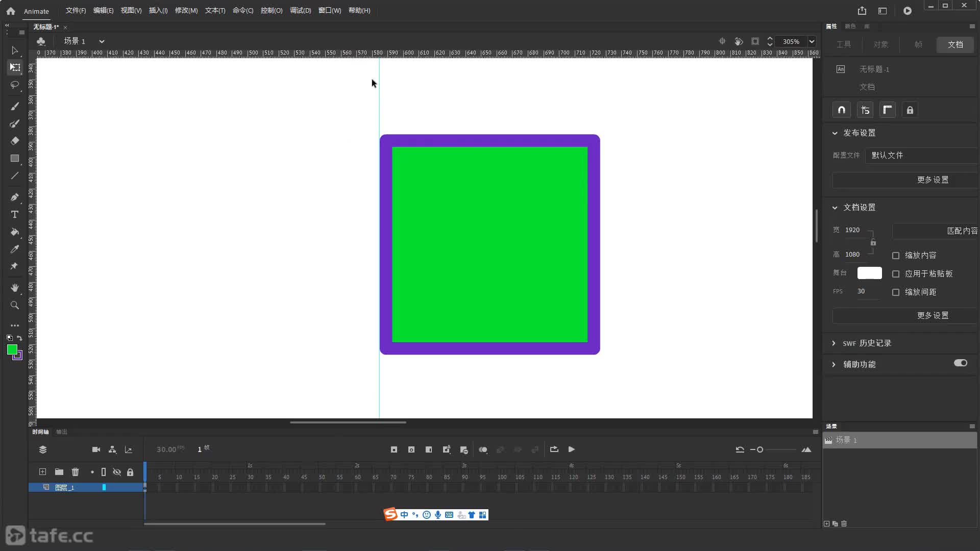The image size is (980, 551).
Task: Open the zoom percentage dropdown
Action: click(x=812, y=41)
